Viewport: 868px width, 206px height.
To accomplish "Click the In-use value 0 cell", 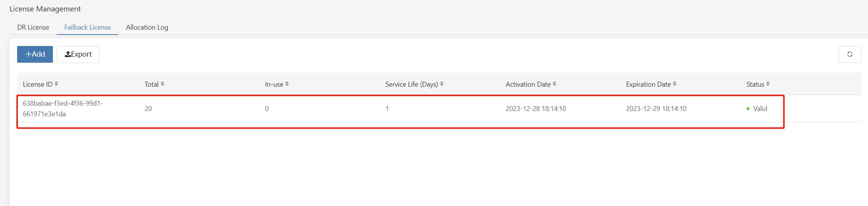I will (x=267, y=109).
